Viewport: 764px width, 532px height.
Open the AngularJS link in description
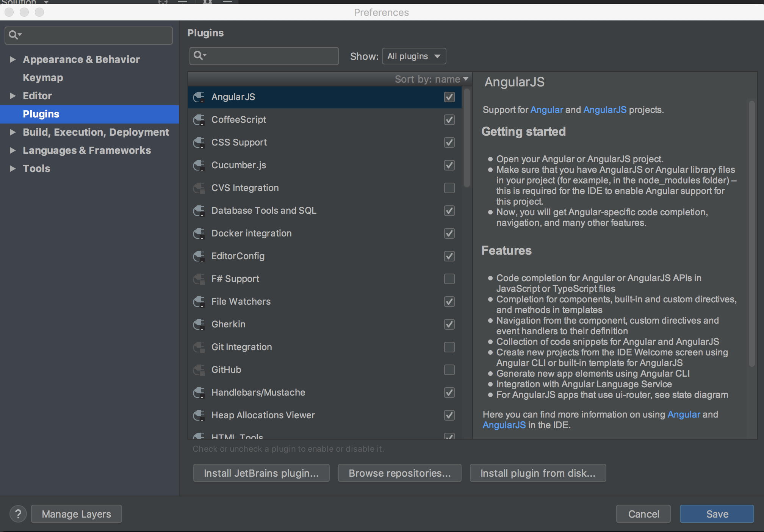(x=604, y=110)
